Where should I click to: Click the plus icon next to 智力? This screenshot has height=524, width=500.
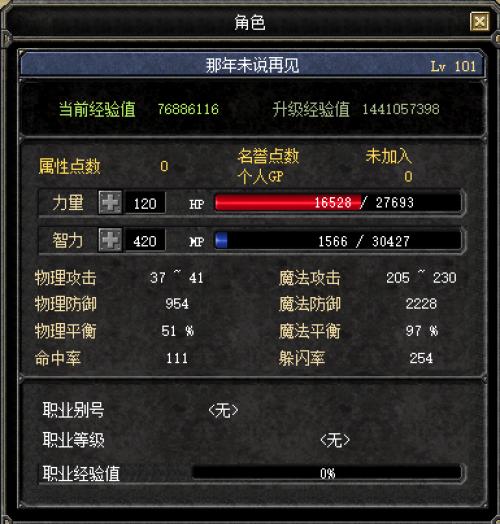[110, 240]
